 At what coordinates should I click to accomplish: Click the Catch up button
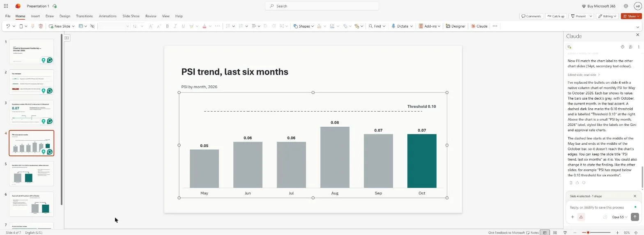point(556,16)
